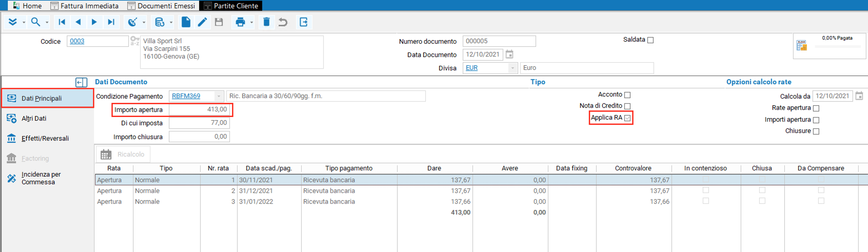The image size is (868, 252).
Task: Enable the Importi apertura checkbox
Action: coord(816,120)
